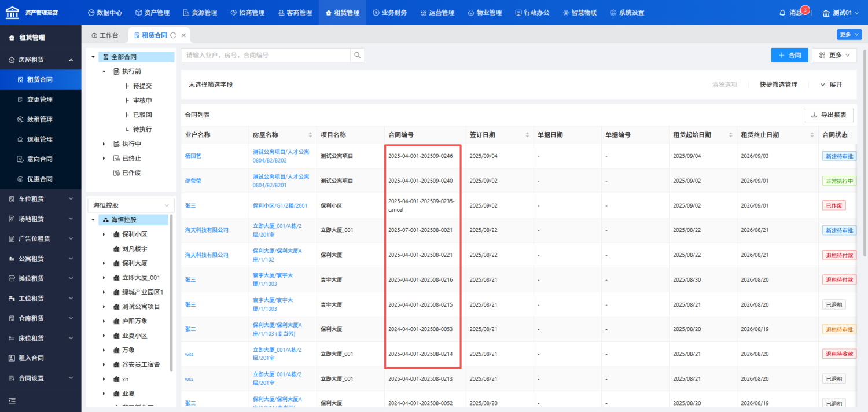The image size is (868, 412).
Task: Expand the 执行中 tree node
Action: (x=104, y=144)
